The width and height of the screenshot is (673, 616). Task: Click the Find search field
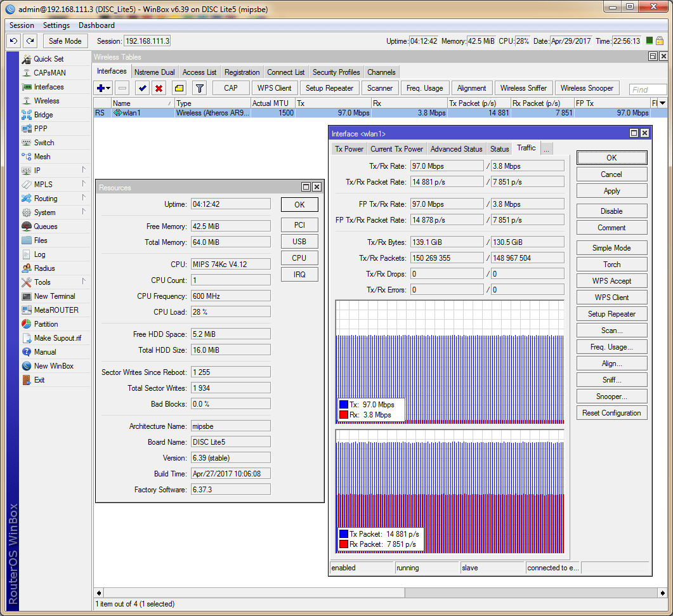pyautogui.click(x=648, y=89)
